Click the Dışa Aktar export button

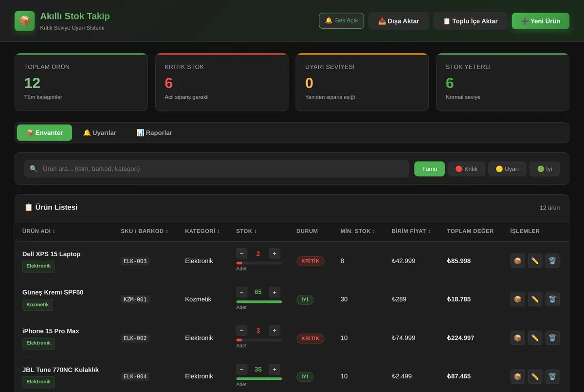coord(399,21)
